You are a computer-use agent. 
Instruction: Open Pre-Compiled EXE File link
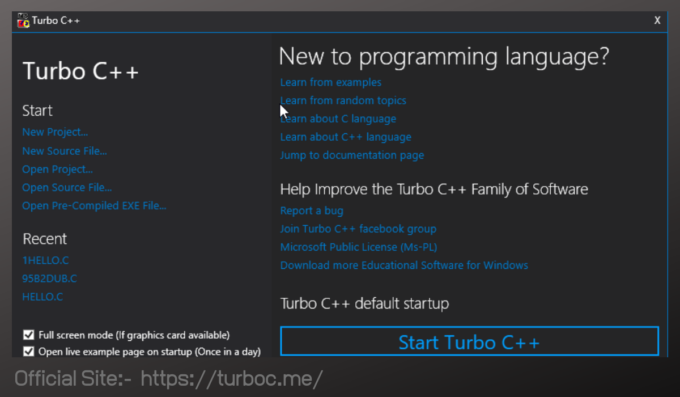94,206
